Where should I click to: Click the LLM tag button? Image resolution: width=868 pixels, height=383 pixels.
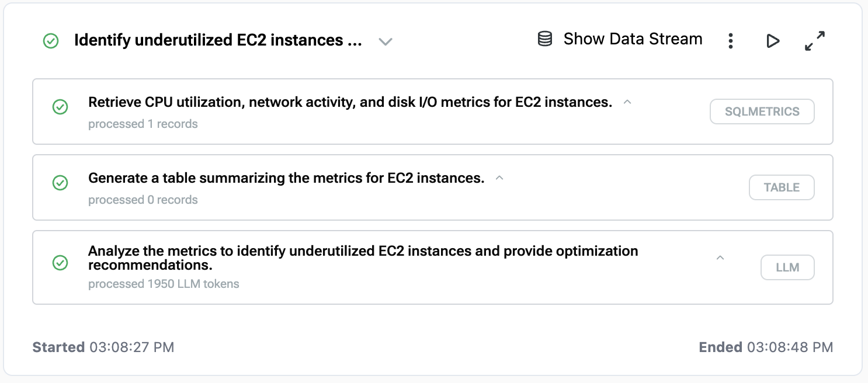(787, 268)
